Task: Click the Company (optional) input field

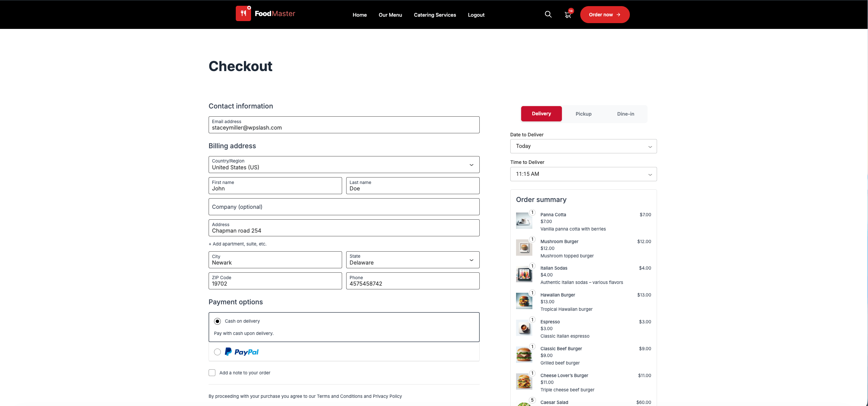Action: coord(344,207)
